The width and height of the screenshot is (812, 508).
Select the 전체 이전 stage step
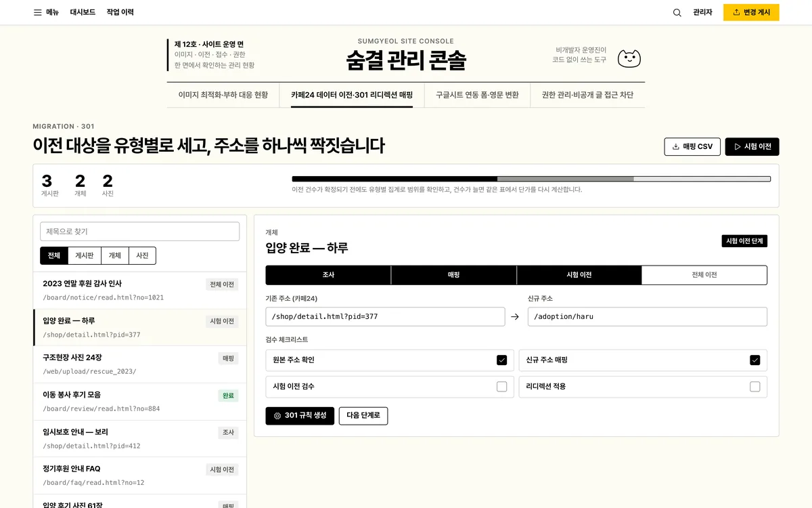704,275
